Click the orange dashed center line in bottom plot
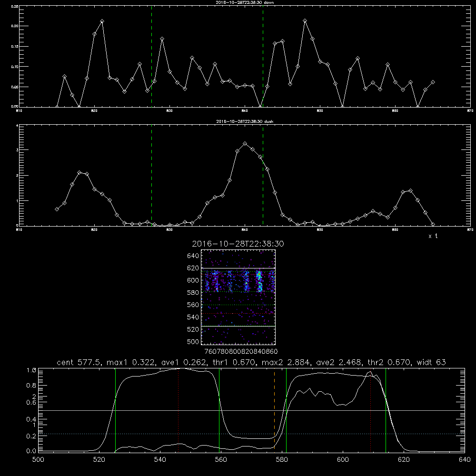Viewport: 476px width, 476px height. (275, 410)
